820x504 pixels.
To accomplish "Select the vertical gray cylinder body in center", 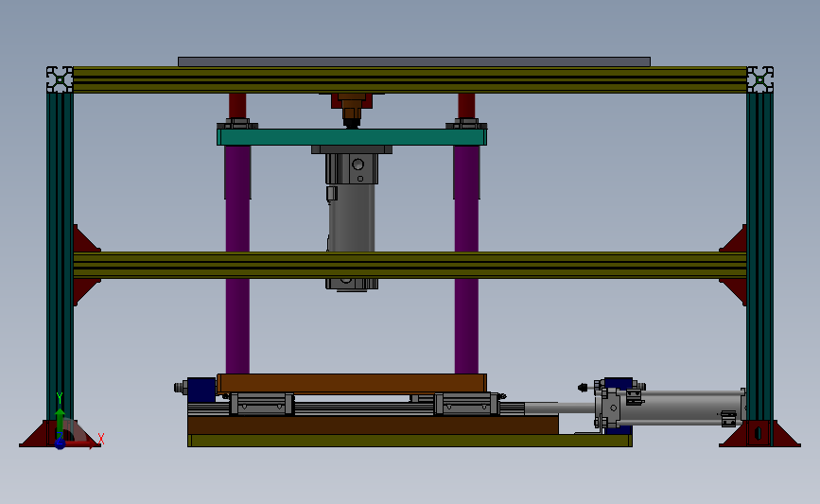I will (x=352, y=218).
